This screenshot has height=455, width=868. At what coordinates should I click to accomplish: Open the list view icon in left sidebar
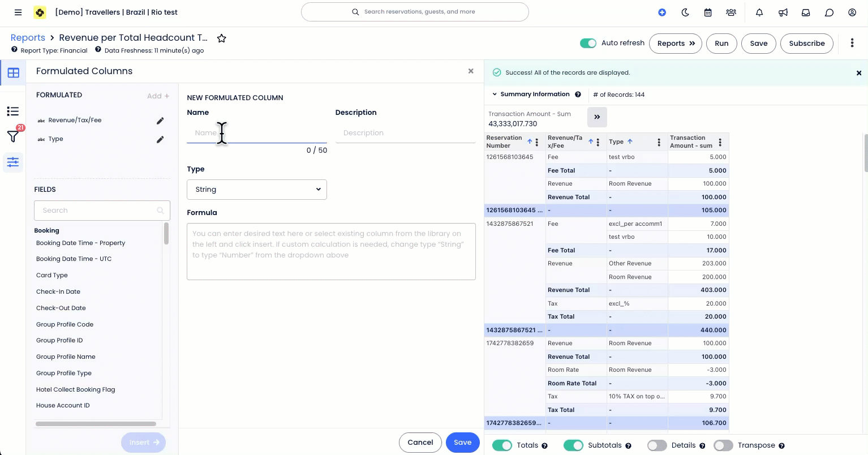[12, 111]
